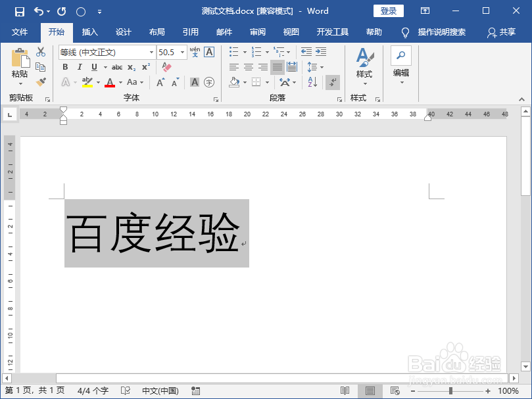Clear all formatting with eraser icon

coord(166,67)
